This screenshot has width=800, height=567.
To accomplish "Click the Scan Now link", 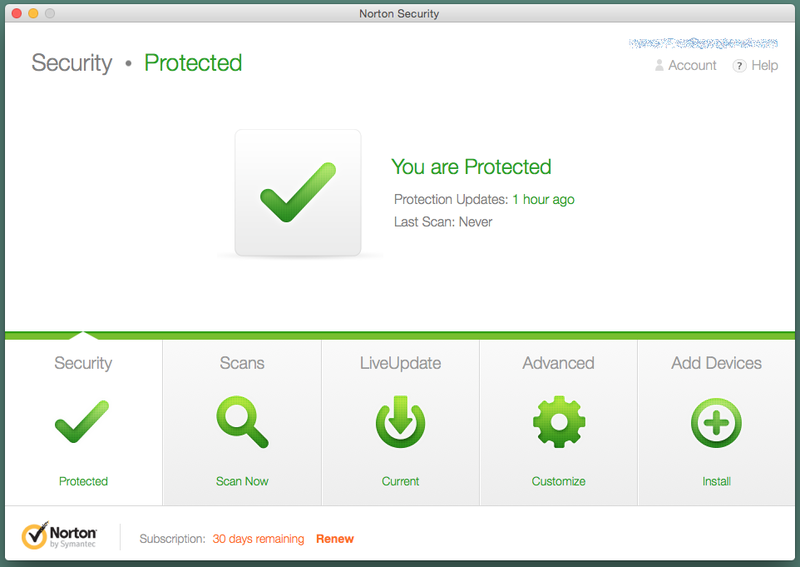I will 242,481.
